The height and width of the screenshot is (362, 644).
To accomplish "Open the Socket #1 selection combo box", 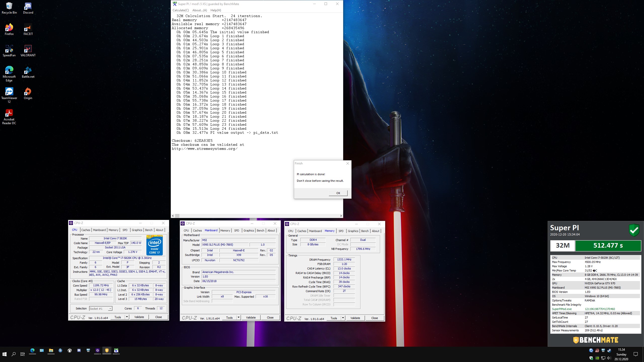I will tap(101, 308).
